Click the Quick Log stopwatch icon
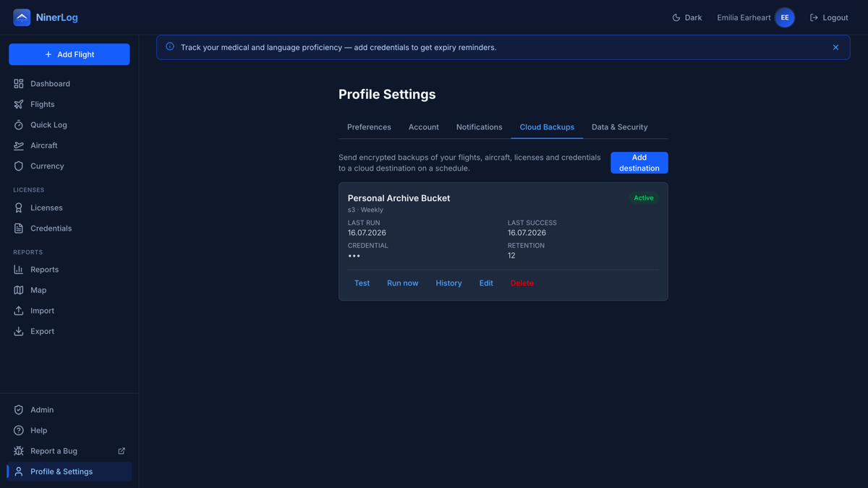The image size is (868, 488). 19,125
